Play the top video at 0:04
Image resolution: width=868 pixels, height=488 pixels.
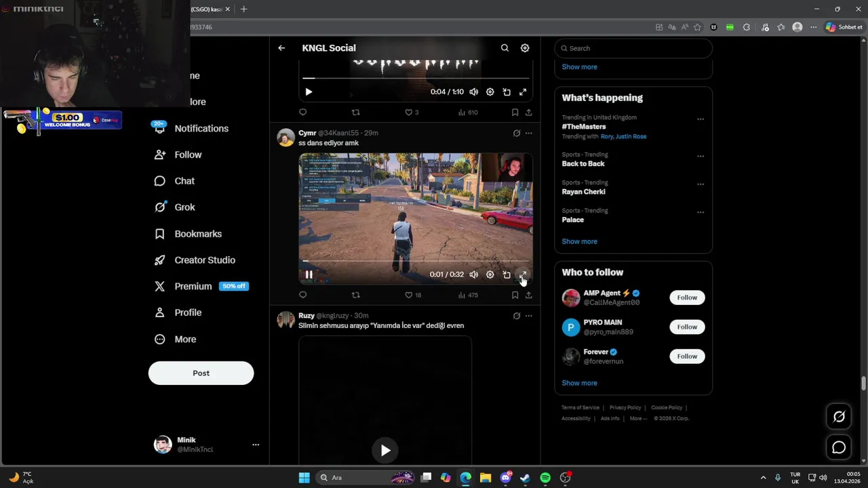point(309,91)
